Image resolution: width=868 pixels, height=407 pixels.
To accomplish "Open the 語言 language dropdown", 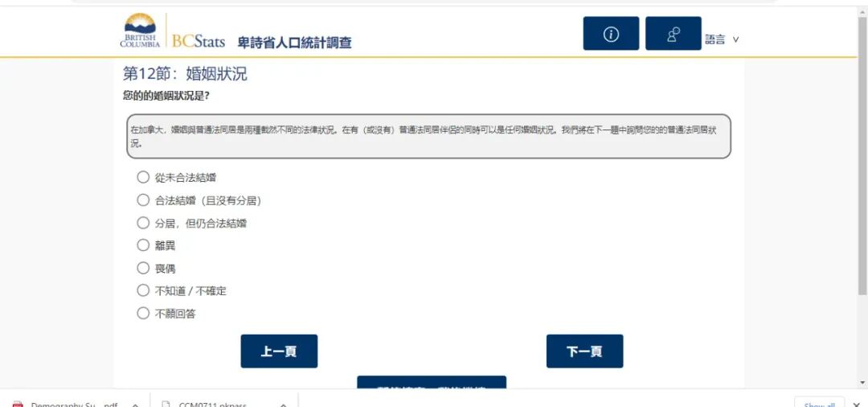I will click(721, 39).
